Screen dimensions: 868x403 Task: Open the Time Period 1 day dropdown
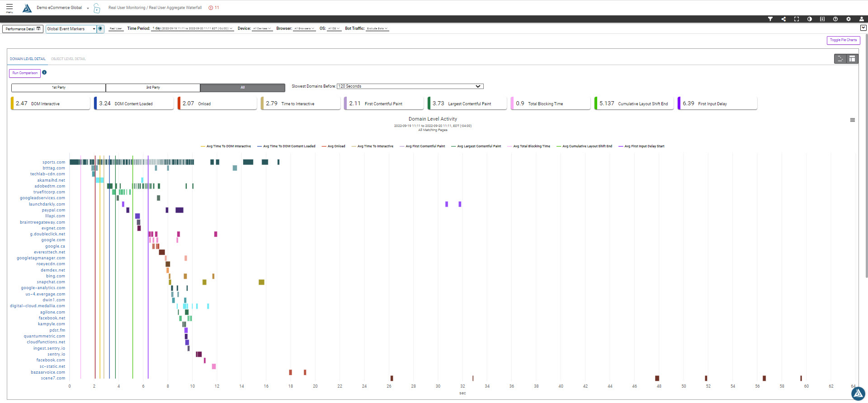[x=193, y=28]
